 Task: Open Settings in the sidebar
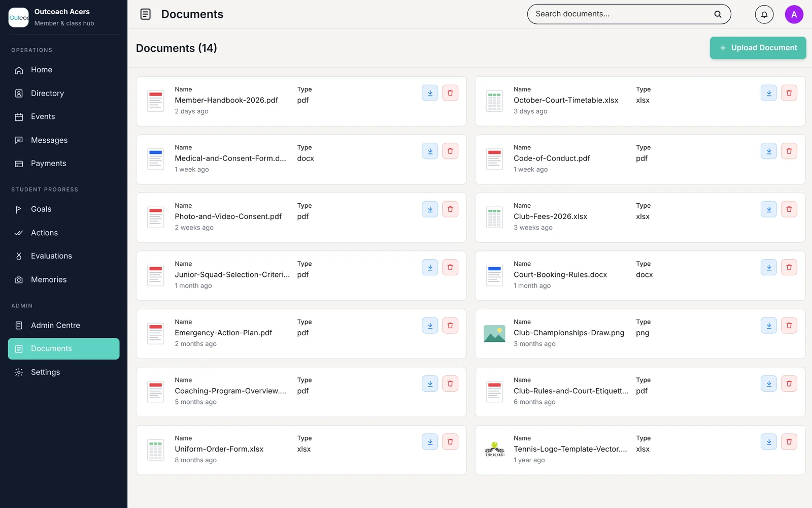tap(64, 372)
